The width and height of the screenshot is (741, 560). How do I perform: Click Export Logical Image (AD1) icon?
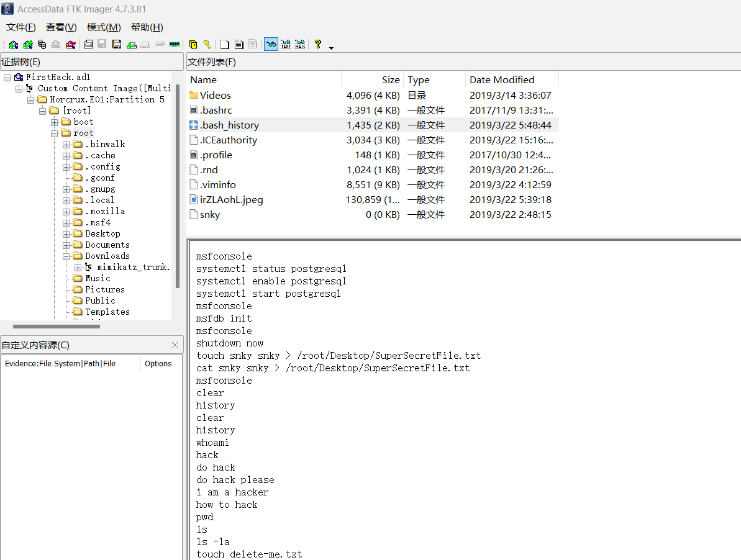click(117, 44)
